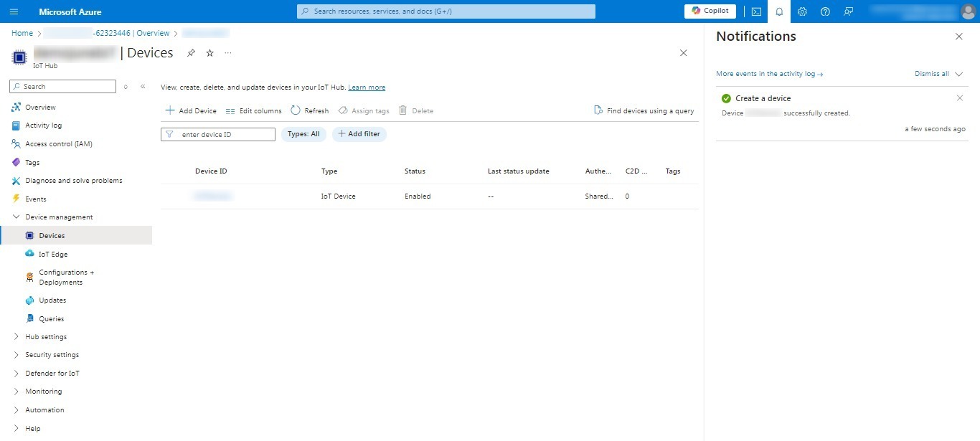
Task: Open Overview in the sidebar
Action: coord(40,108)
